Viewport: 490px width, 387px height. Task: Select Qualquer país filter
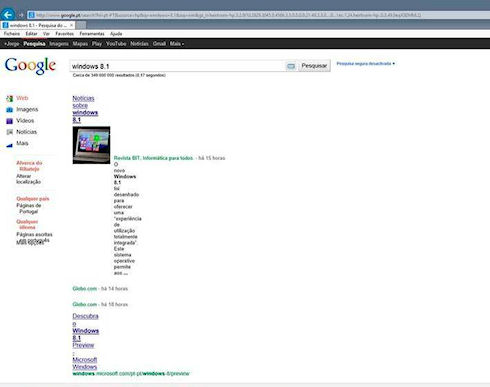33,199
